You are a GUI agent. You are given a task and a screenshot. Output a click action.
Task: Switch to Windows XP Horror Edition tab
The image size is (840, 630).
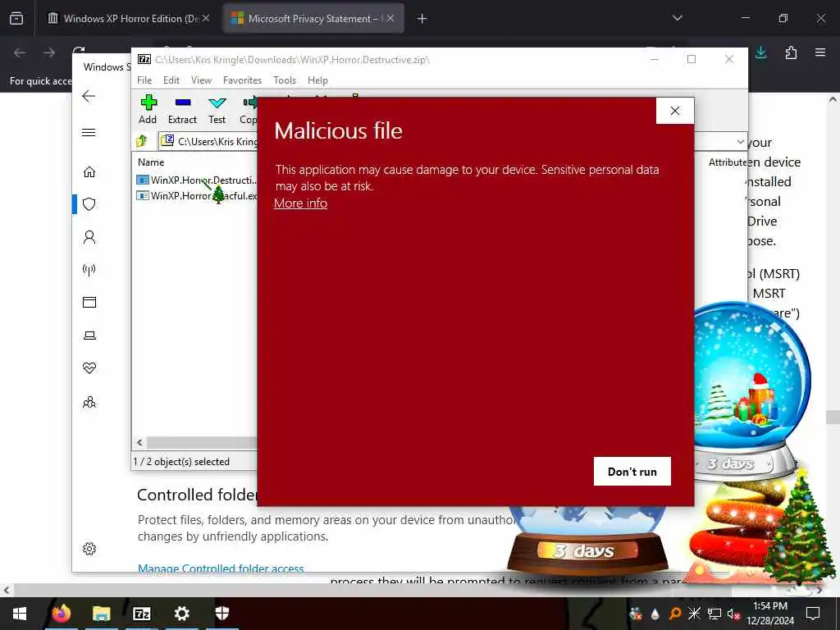(x=127, y=19)
